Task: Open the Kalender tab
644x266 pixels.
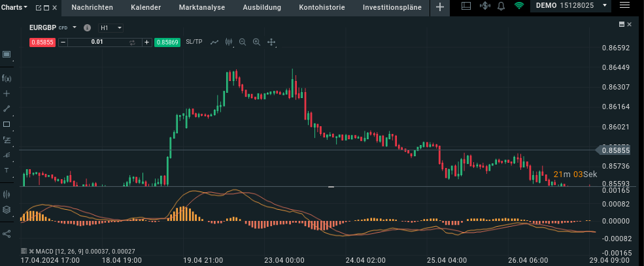Action: tap(146, 7)
